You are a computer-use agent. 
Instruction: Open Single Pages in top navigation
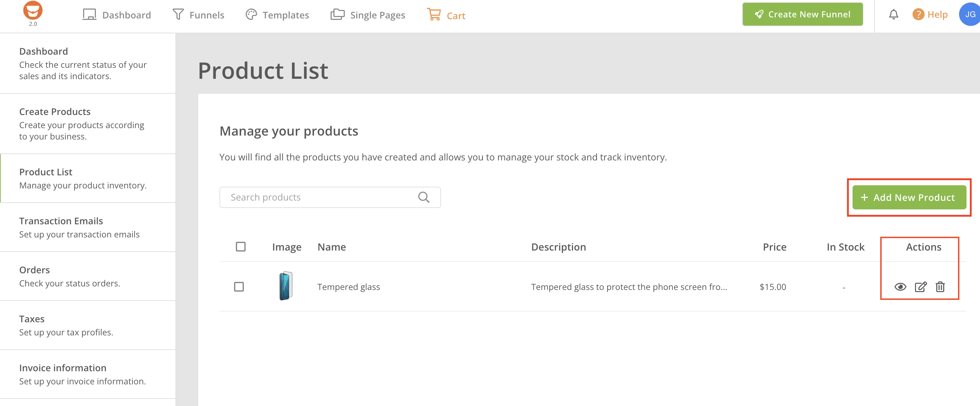pos(367,15)
